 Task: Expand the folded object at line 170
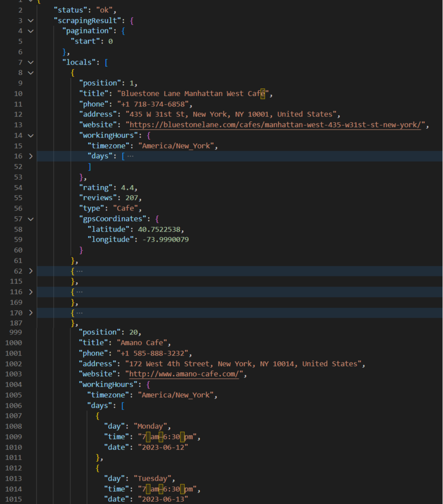(x=30, y=313)
